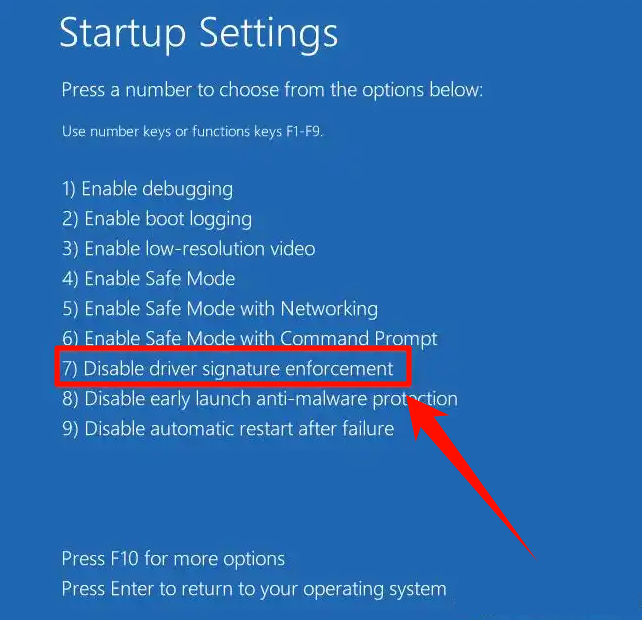Click the 7) number inside red box

pyautogui.click(x=70, y=369)
